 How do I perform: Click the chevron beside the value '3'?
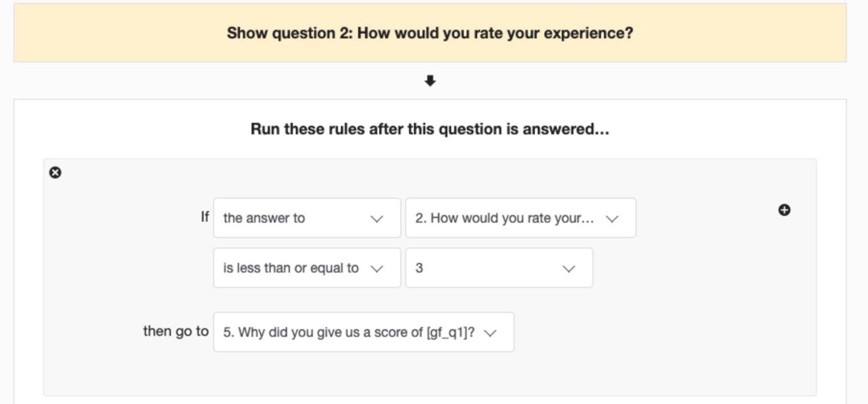pyautogui.click(x=568, y=267)
